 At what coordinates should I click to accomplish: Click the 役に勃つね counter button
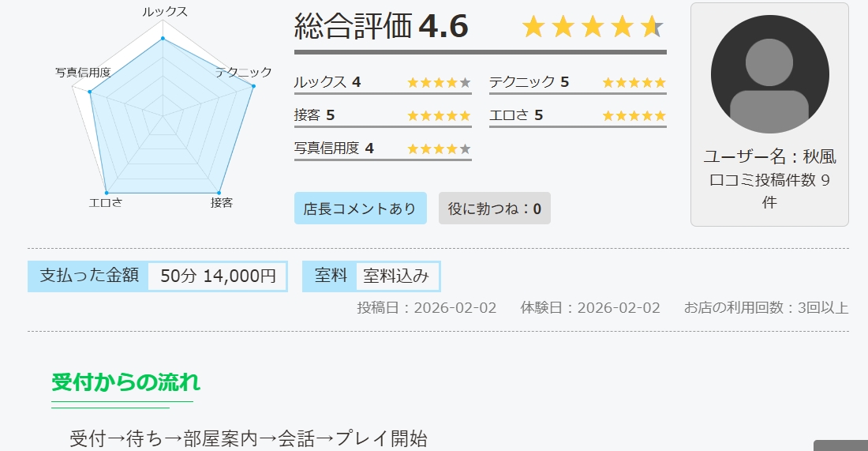[x=494, y=209]
